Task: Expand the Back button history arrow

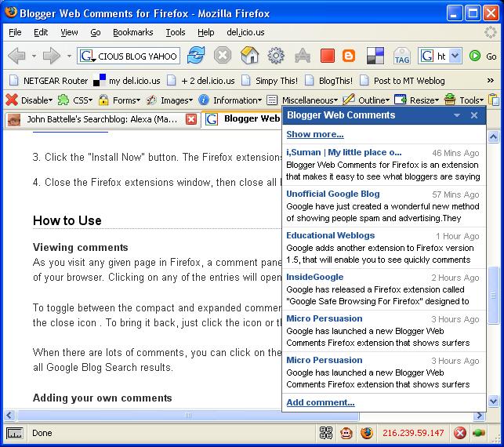Action: [34, 56]
